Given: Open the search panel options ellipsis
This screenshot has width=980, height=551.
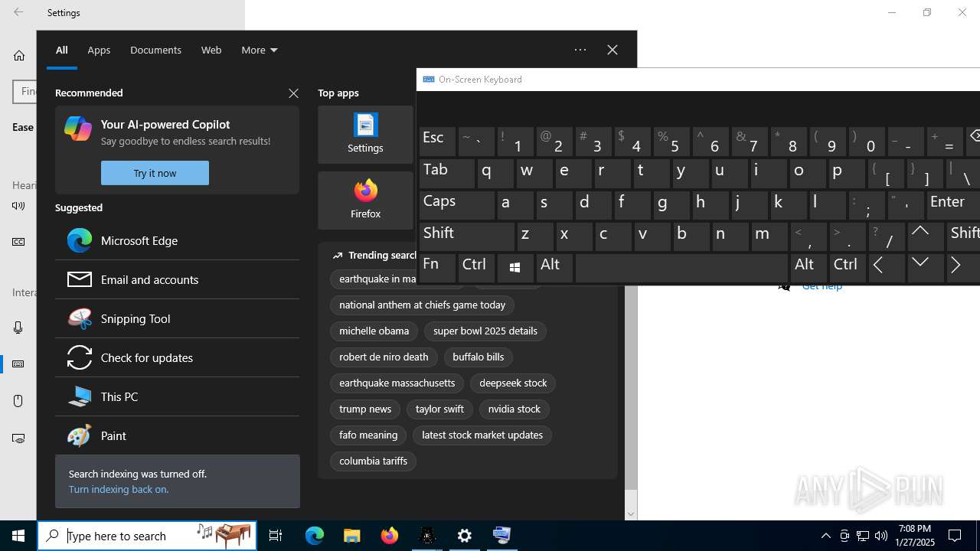Looking at the screenshot, I should point(580,50).
